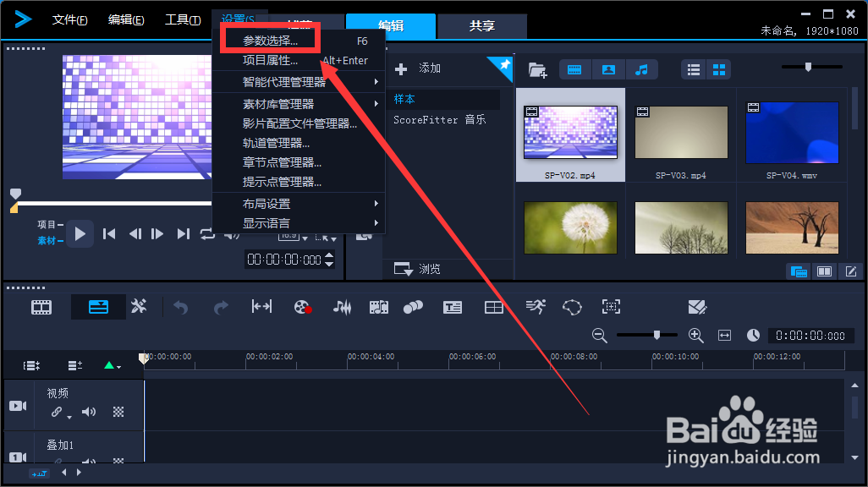Toggle repeat playback

click(x=207, y=234)
